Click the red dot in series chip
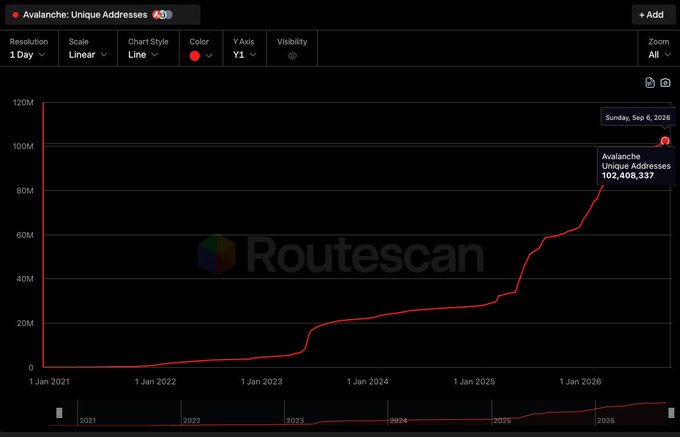The height and width of the screenshot is (437, 680). pyautogui.click(x=16, y=15)
